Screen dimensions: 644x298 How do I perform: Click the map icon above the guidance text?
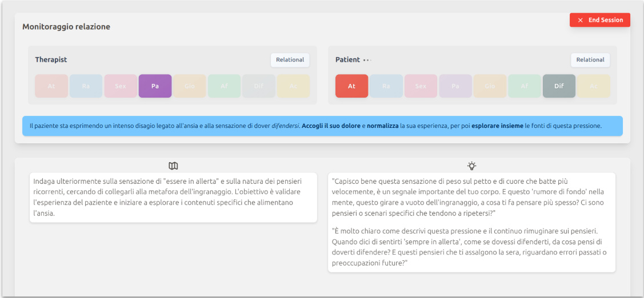(174, 166)
